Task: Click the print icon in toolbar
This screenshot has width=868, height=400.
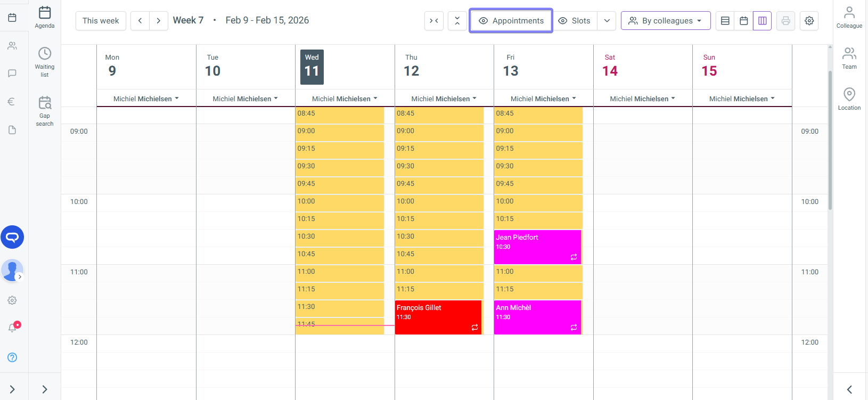Action: coord(785,21)
